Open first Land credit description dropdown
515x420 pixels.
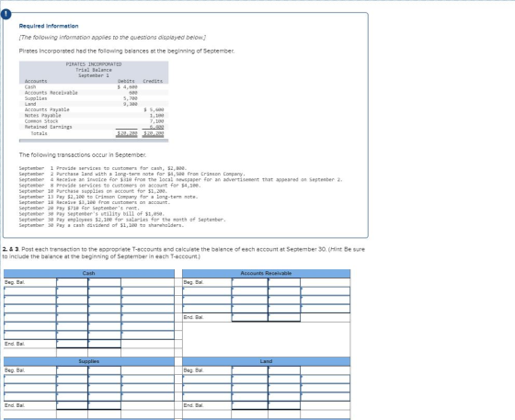click(x=326, y=379)
